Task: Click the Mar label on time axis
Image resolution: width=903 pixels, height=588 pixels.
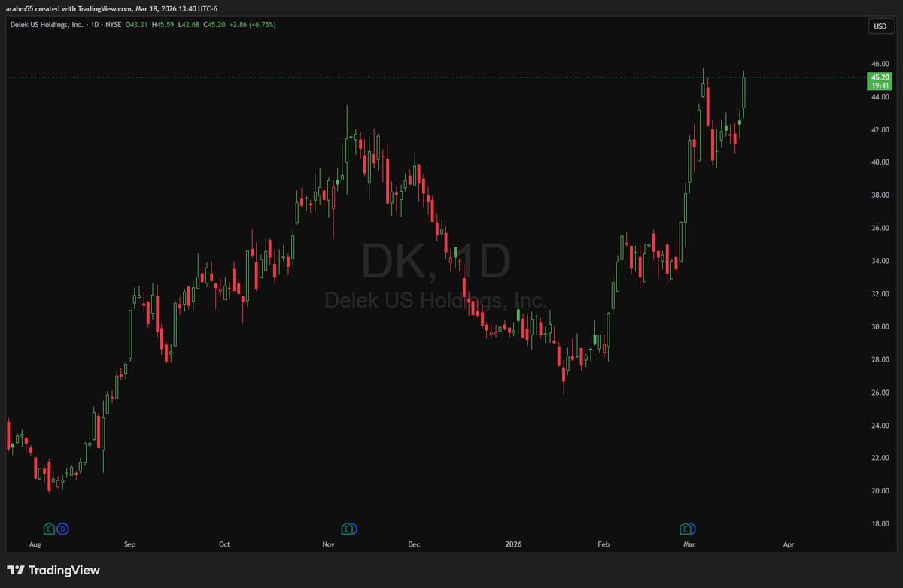Action: click(689, 544)
